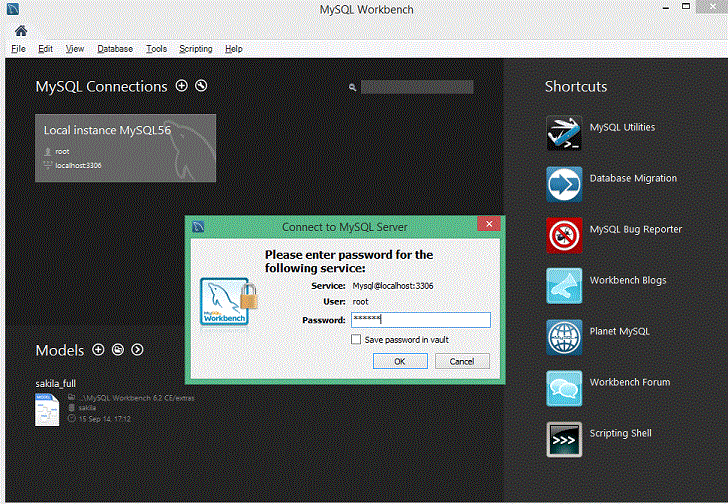
Task: Toggle Save password in vault checkbox
Action: 356,339
